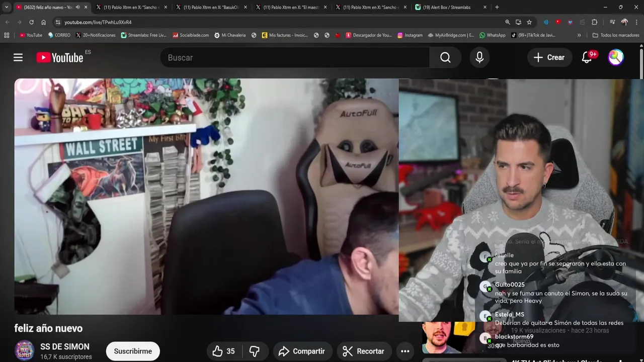Open more actions three-dot menu under video

pyautogui.click(x=405, y=351)
